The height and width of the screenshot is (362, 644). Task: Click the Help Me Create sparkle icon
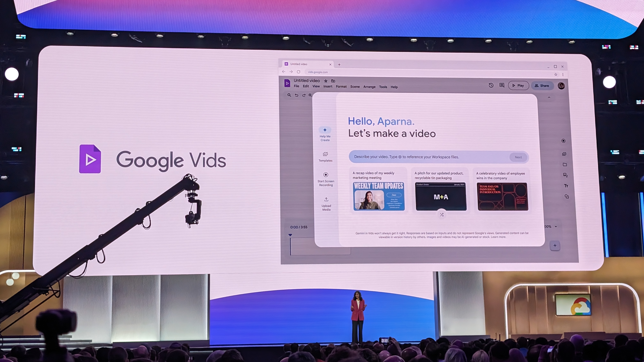coord(325,130)
